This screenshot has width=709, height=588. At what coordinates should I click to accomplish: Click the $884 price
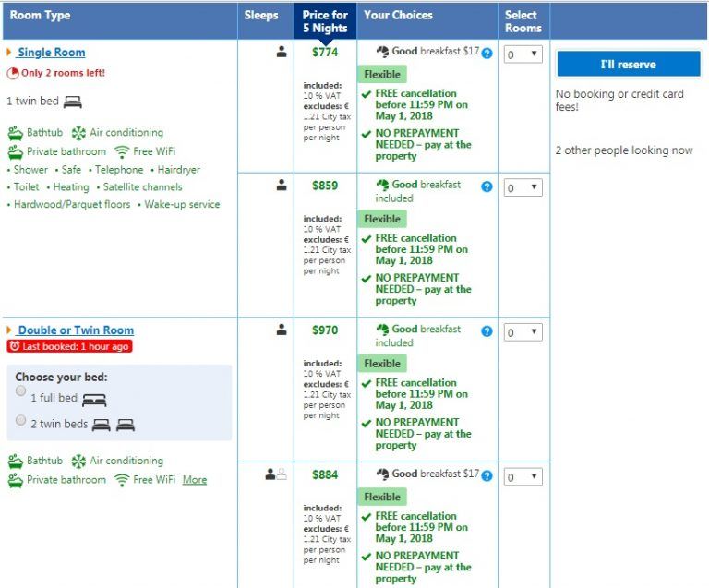click(325, 474)
